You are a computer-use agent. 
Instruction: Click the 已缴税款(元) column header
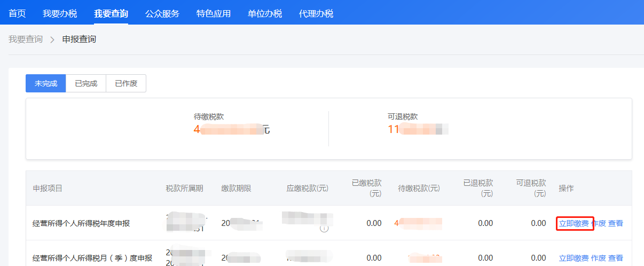click(x=367, y=188)
